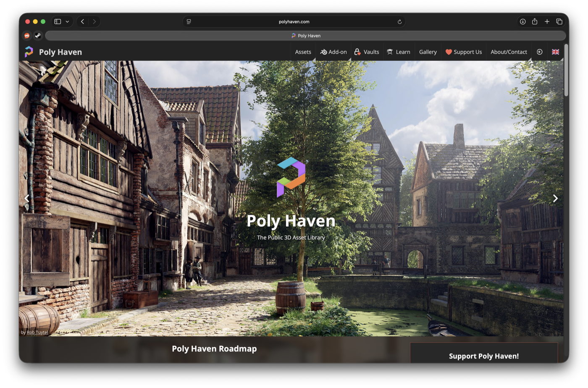Viewport: 588px width, 388px height.
Task: Open the language flag menu
Action: tap(555, 52)
